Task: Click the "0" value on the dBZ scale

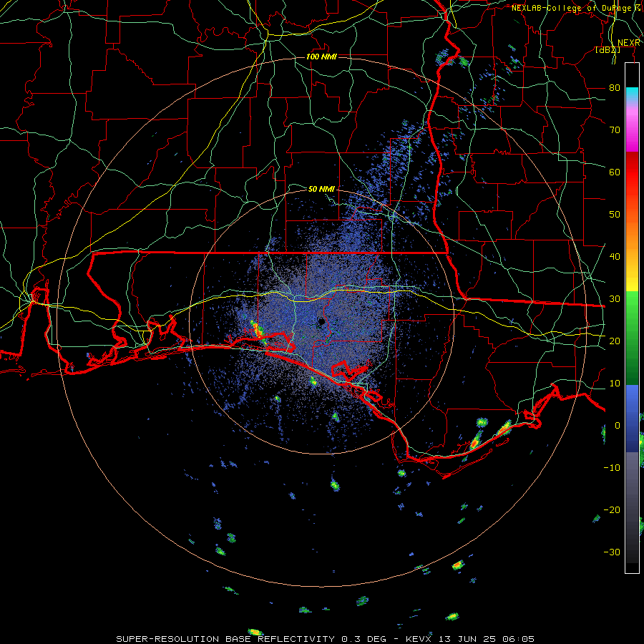Action: (x=618, y=426)
